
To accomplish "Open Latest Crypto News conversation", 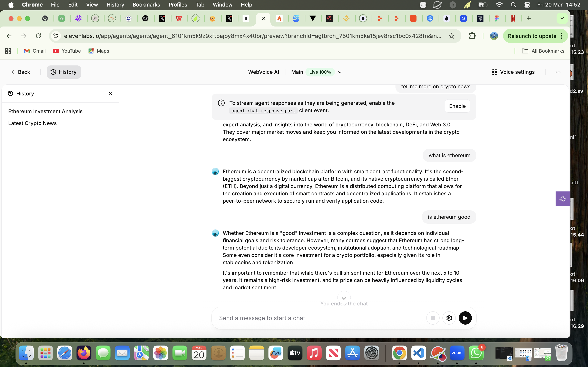I will [x=32, y=123].
